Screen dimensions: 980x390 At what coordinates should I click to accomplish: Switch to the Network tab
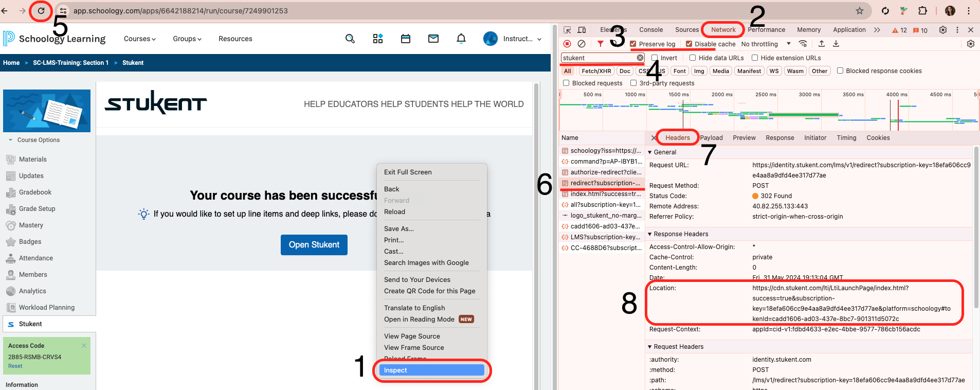723,30
